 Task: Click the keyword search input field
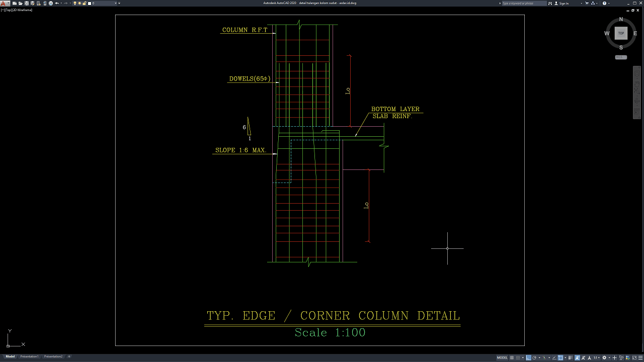[523, 3]
